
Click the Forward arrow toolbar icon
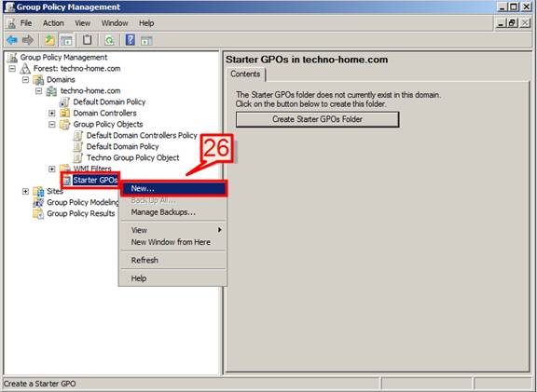click(28, 40)
